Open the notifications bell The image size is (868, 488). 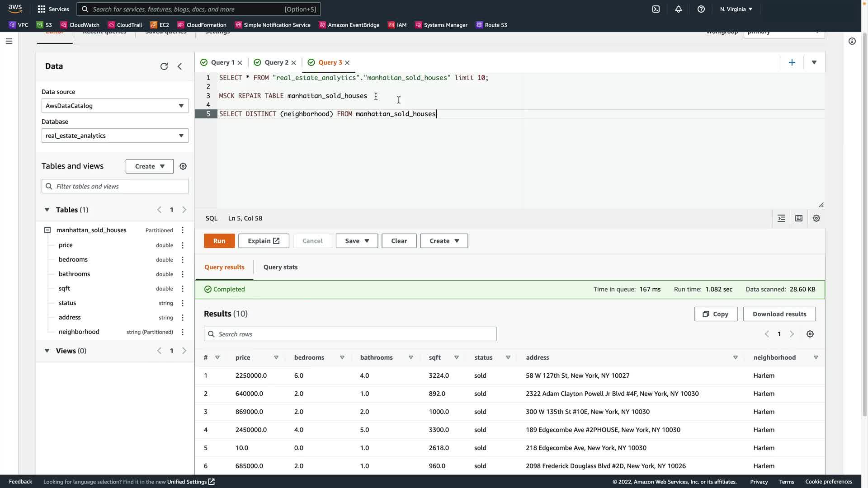coord(678,9)
